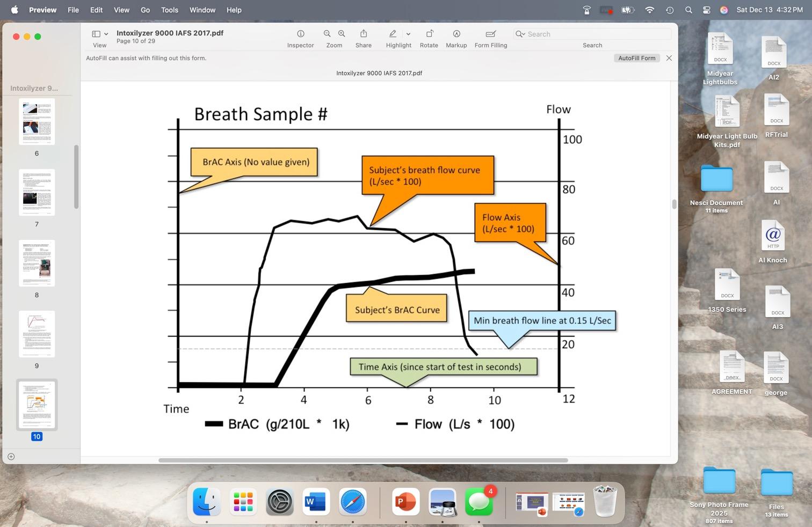Toggle the sidebar View icon

pos(96,34)
